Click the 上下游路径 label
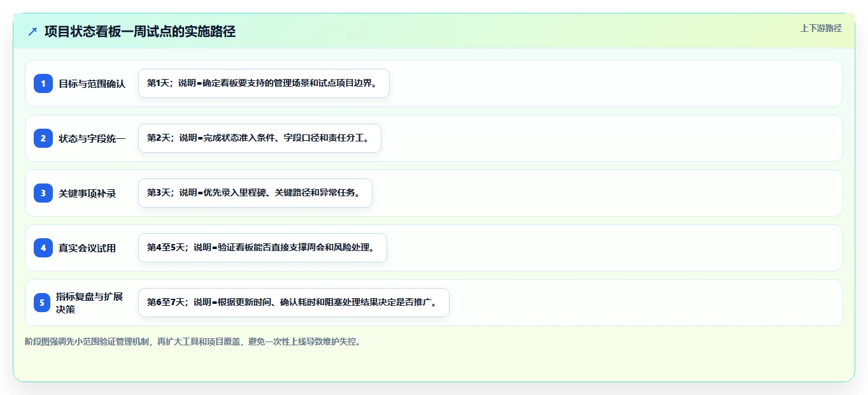The image size is (868, 395). point(821,28)
